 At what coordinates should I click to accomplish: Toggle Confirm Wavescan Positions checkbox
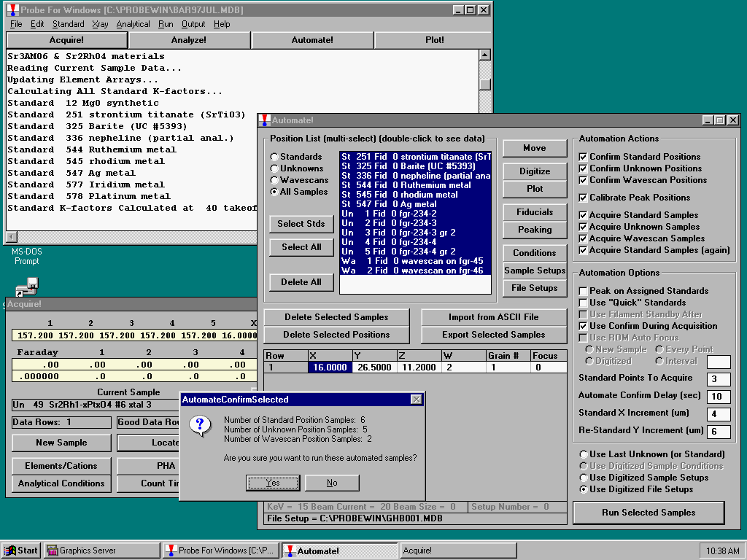[583, 180]
